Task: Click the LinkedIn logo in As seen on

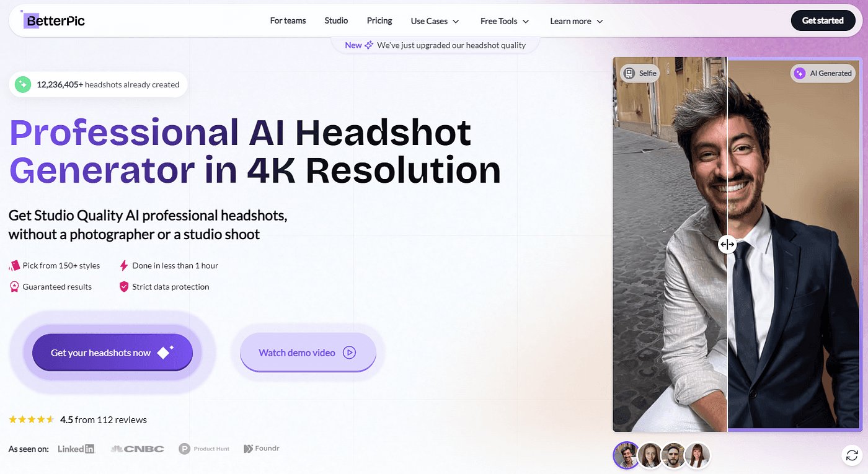Action: coord(76,449)
